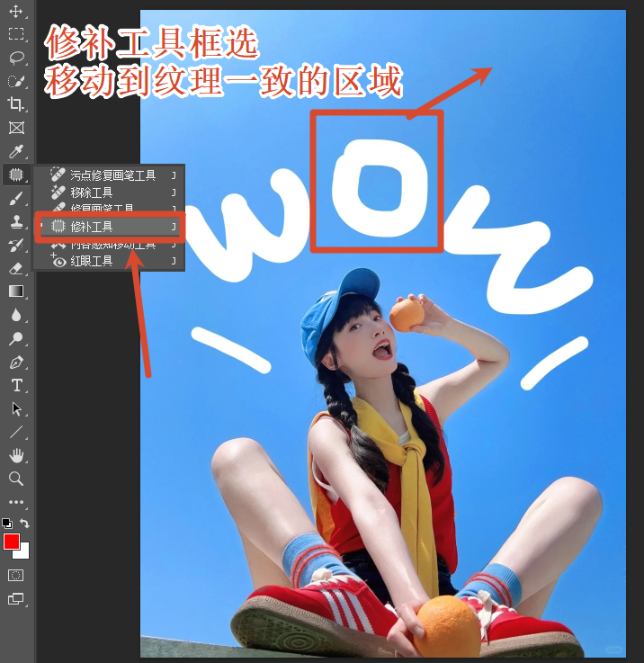Choose the partly covered 修复画笔工具 flyout entry
Image resolution: width=644 pixels, height=663 pixels.
pos(109,206)
